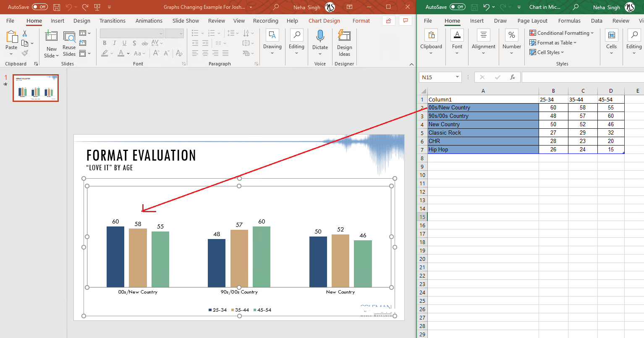The width and height of the screenshot is (644, 338).
Task: Click Neha Singh's account avatar in PowerPoint
Action: click(x=330, y=7)
